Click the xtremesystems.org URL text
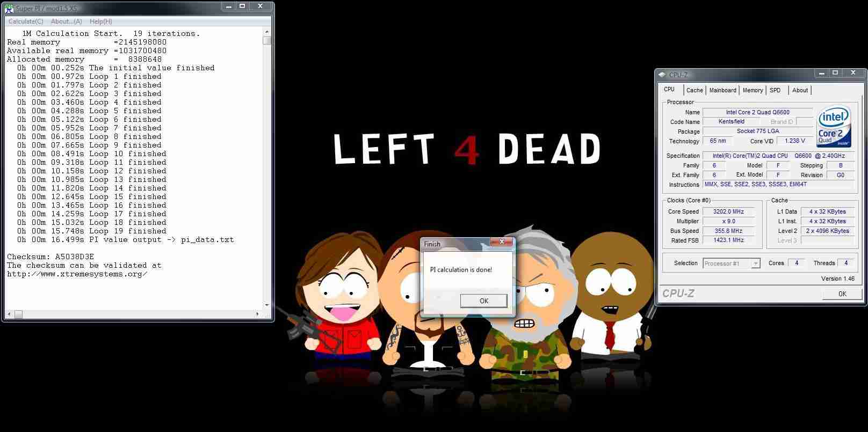Viewport: 868px width, 432px height. [x=77, y=274]
